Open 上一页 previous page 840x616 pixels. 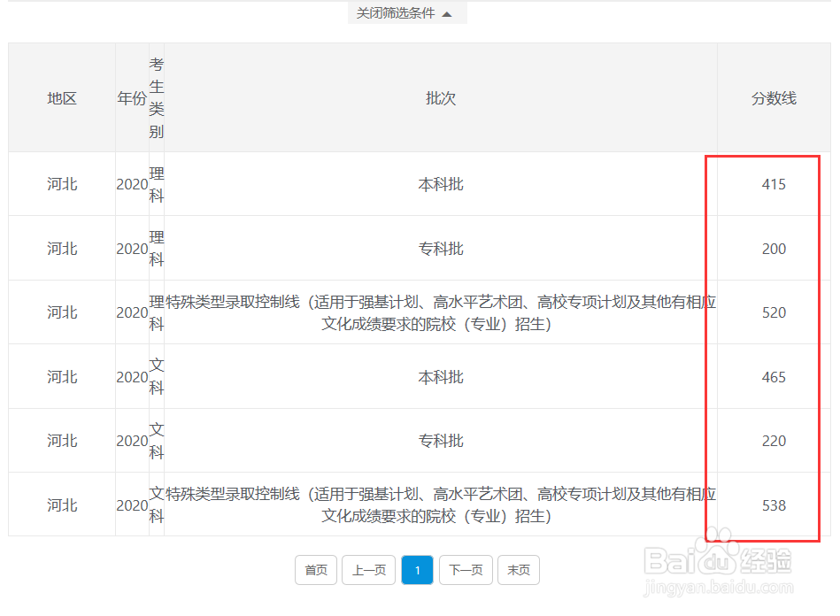(368, 570)
